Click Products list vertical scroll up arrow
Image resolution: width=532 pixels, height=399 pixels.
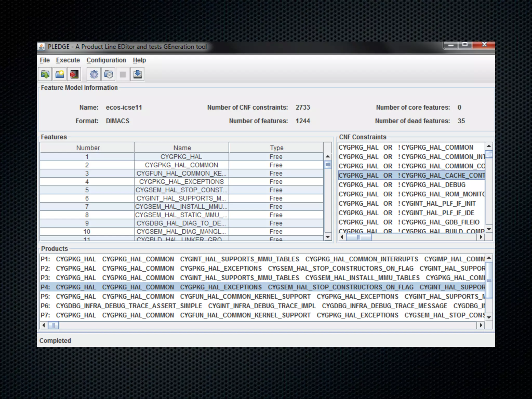click(x=489, y=258)
